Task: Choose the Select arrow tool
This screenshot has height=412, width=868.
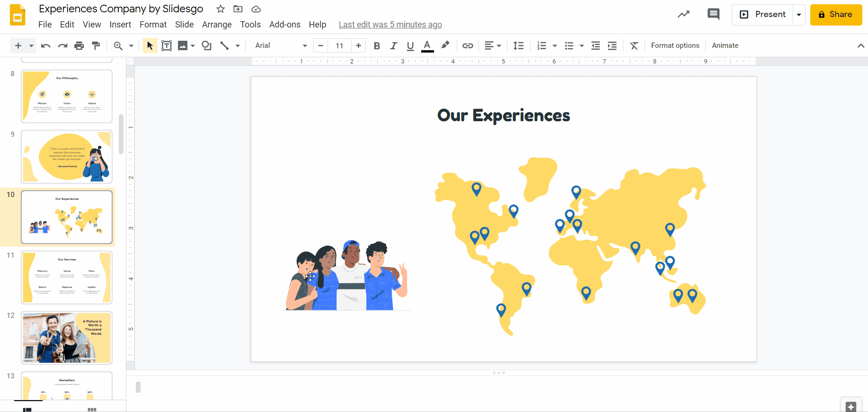Action: click(x=150, y=45)
